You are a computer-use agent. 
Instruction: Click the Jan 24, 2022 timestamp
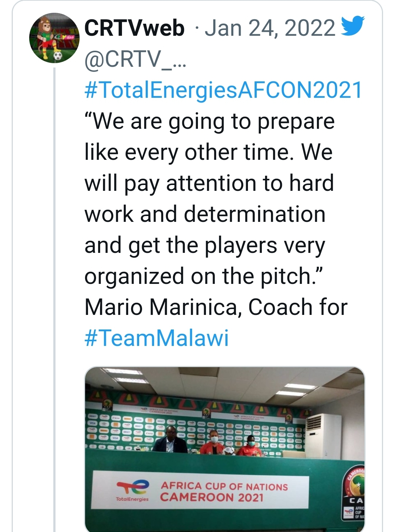pos(270,28)
